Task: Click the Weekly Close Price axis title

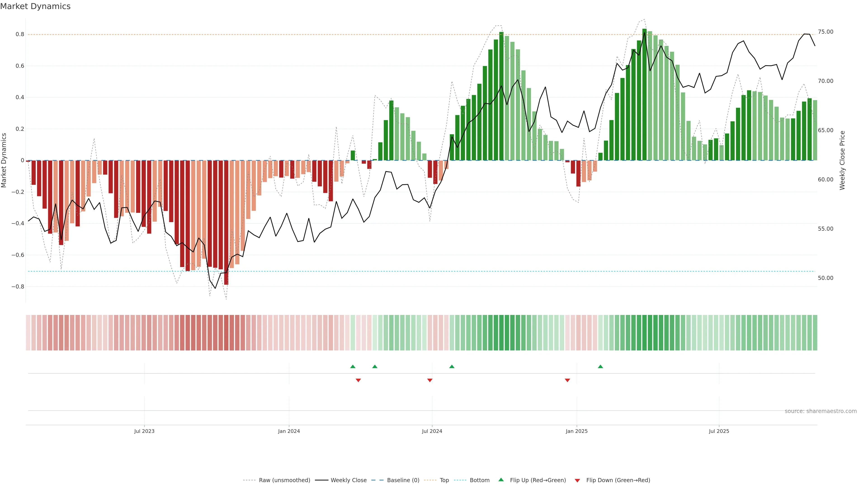Action: (842, 160)
